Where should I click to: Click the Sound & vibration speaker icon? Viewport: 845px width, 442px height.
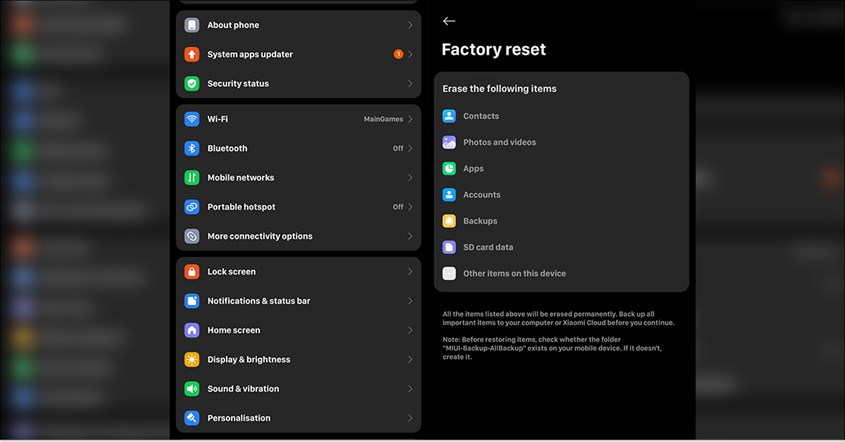[192, 389]
